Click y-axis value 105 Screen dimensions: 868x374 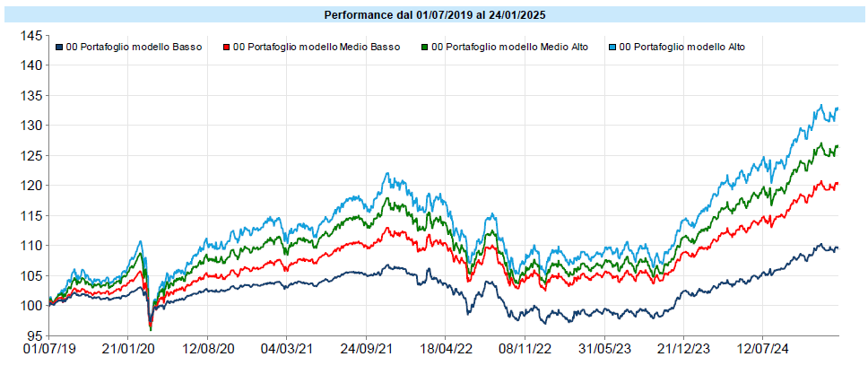coord(32,275)
